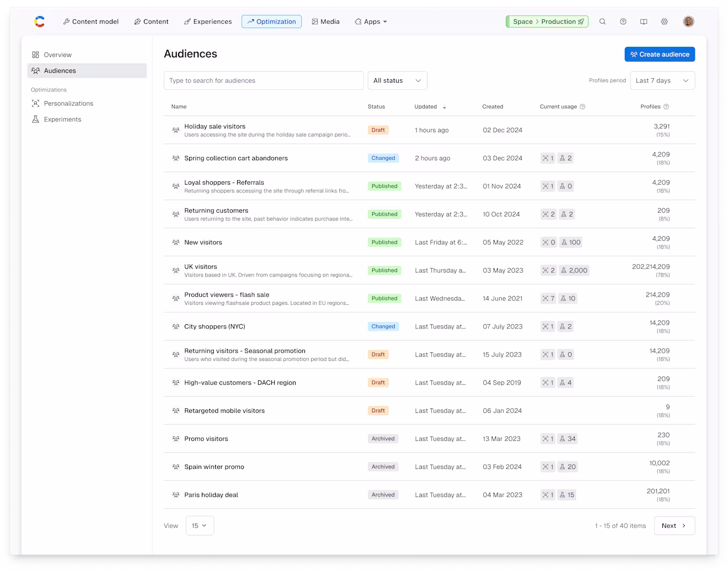
Task: Open Experiments in the sidebar
Action: click(x=87, y=120)
